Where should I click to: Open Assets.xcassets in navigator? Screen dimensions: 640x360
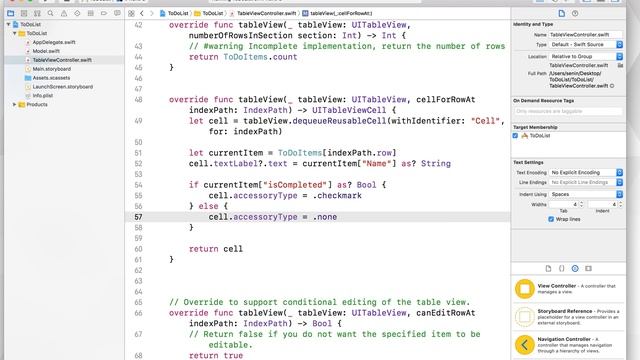(51, 78)
